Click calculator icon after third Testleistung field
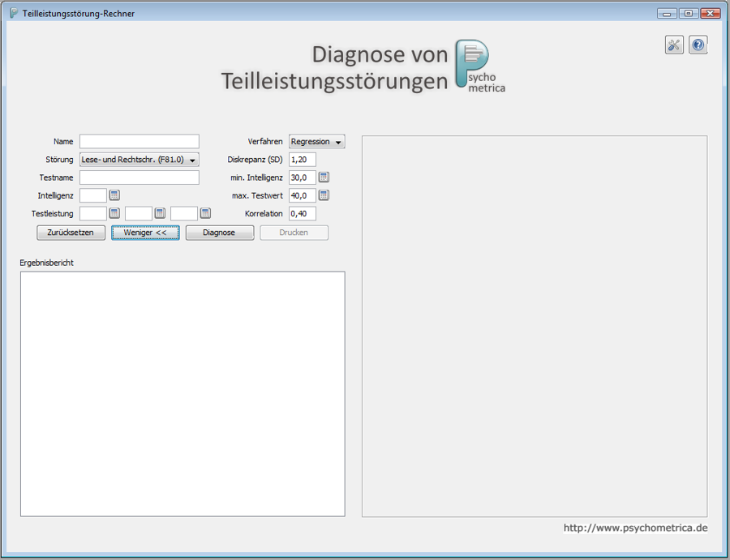This screenshot has width=730, height=560. 205,213
